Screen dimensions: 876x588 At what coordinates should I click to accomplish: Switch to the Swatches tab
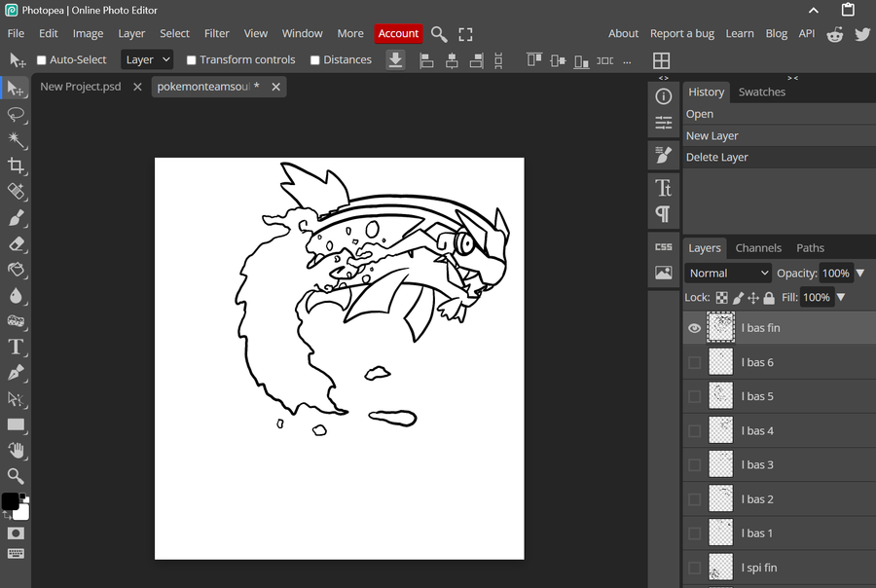click(x=762, y=92)
